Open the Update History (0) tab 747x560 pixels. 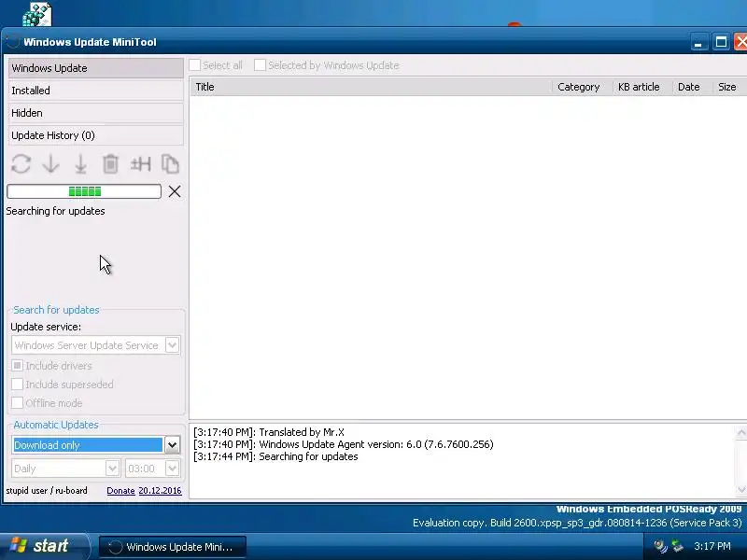[96, 135]
